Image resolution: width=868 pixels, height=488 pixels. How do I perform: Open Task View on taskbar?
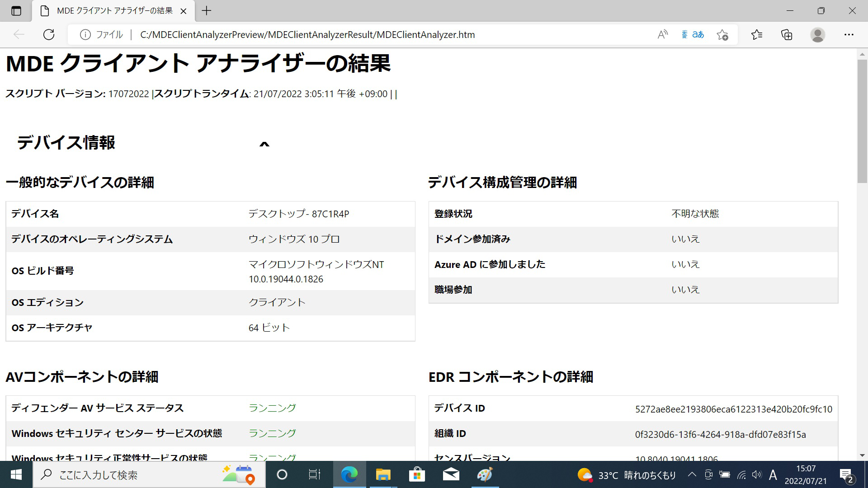pos(314,474)
